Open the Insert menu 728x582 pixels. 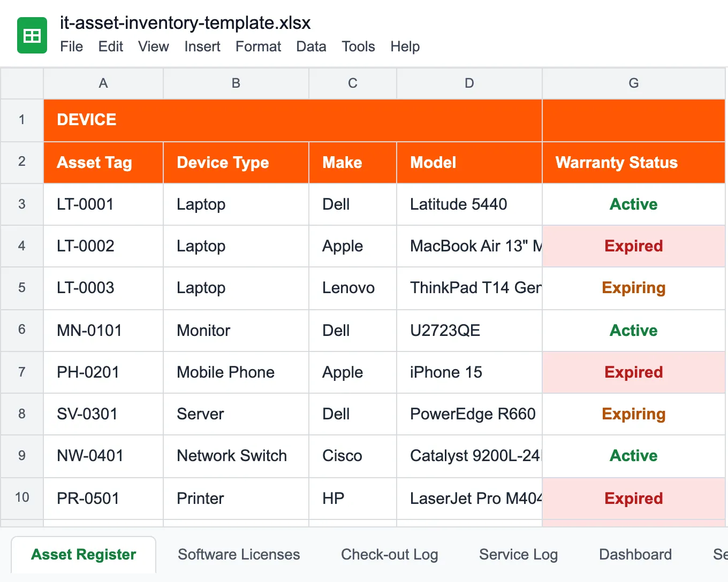(x=202, y=47)
